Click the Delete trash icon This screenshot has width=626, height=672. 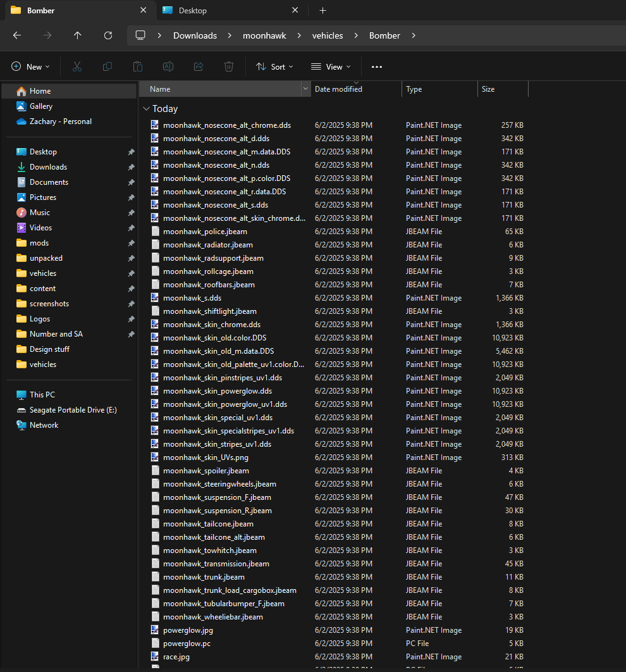(229, 66)
